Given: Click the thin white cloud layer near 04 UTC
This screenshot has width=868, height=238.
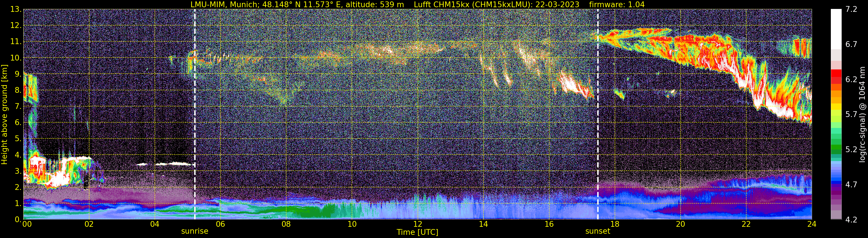Looking at the screenshot, I should coord(166,164).
